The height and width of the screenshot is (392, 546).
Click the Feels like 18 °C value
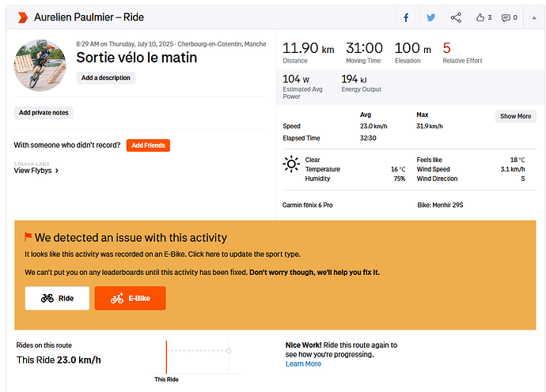point(518,160)
